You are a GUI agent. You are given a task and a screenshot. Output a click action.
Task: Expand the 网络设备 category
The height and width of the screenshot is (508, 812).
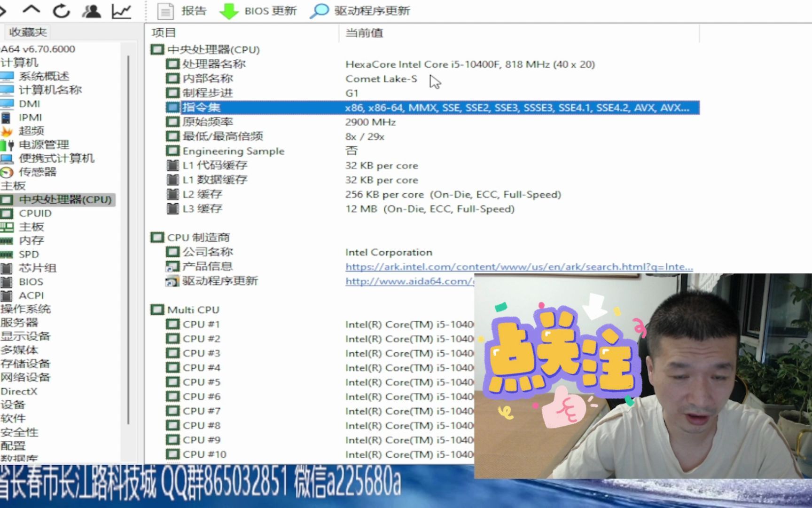coord(25,377)
